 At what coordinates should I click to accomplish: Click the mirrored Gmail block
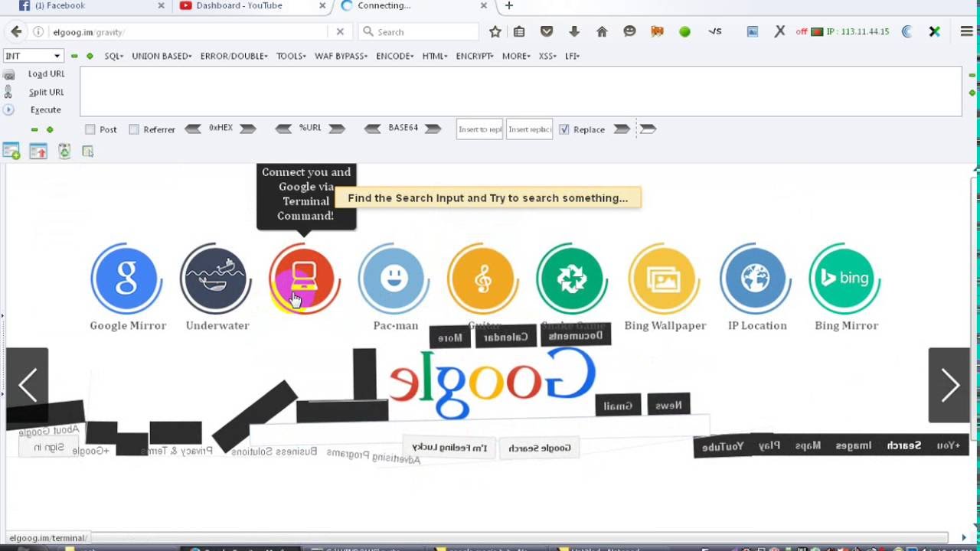[x=617, y=406]
